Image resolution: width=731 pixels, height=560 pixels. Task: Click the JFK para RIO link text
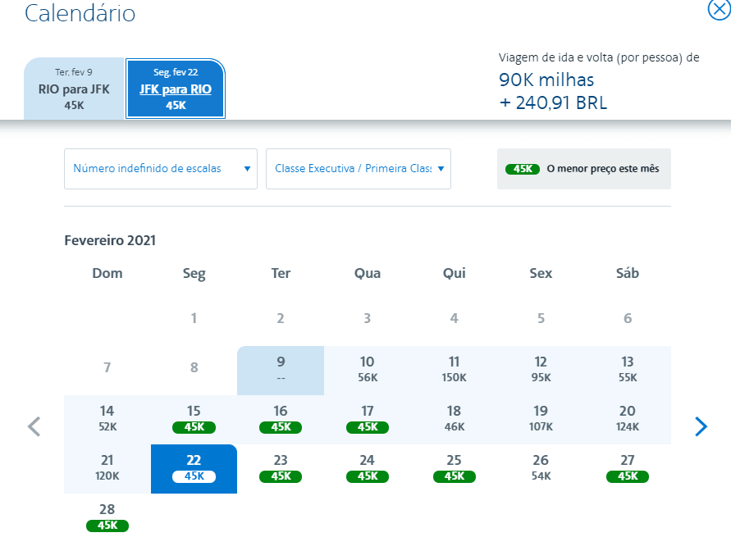pos(176,89)
